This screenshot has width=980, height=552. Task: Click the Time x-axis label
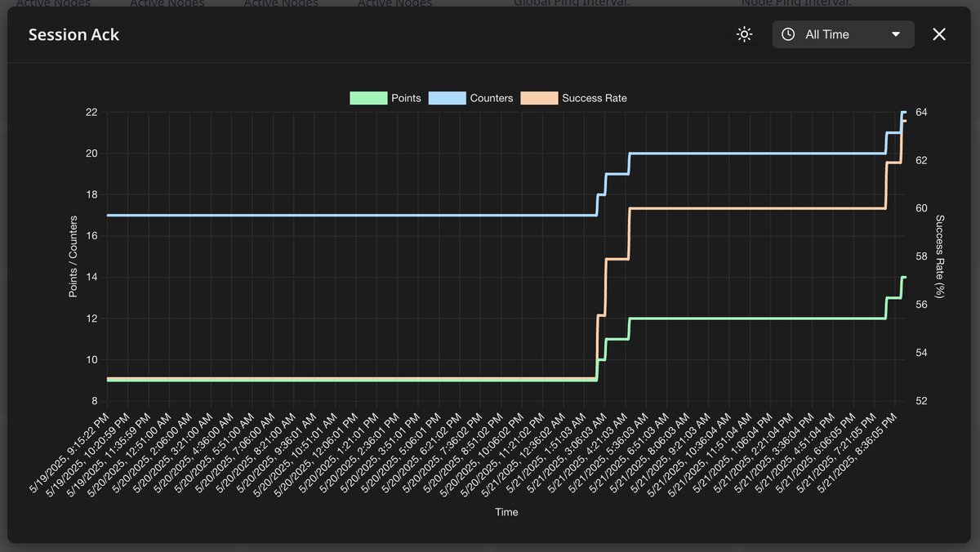click(506, 512)
